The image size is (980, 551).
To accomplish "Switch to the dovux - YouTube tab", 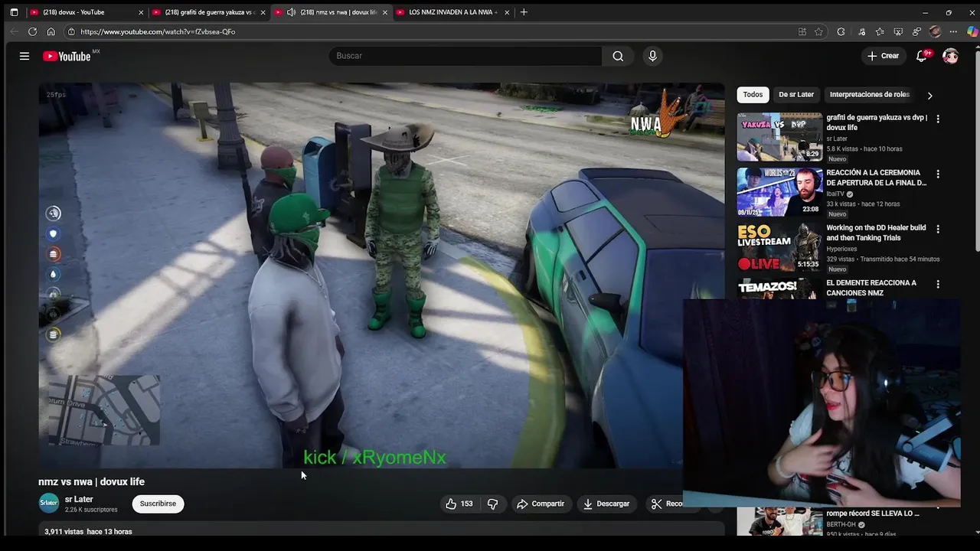I will click(85, 12).
